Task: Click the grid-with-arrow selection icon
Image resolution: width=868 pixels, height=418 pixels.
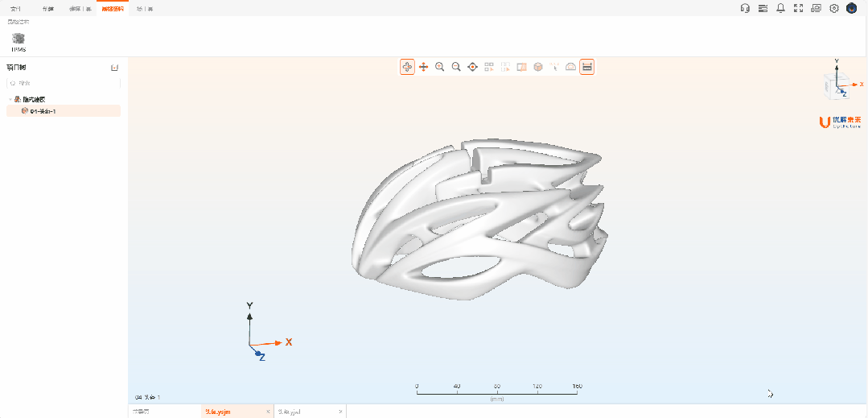Action: [x=489, y=67]
